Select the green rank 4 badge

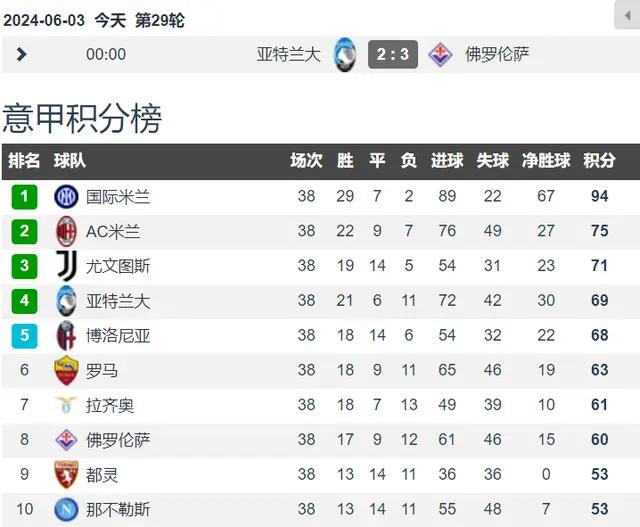click(24, 300)
